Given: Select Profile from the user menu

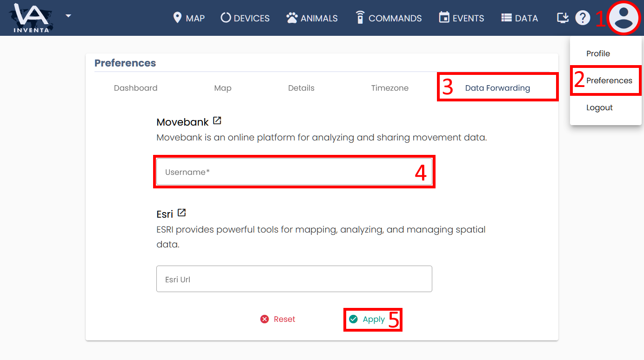Looking at the screenshot, I should coord(598,53).
